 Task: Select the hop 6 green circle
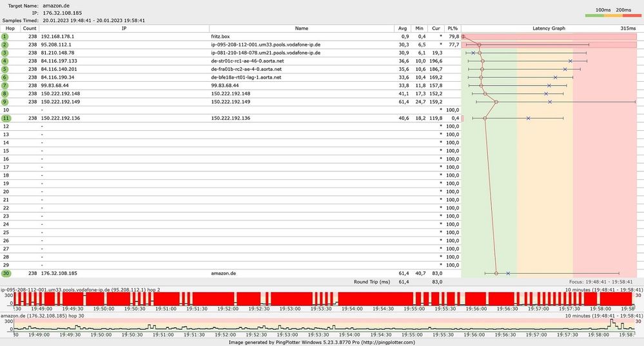5,77
